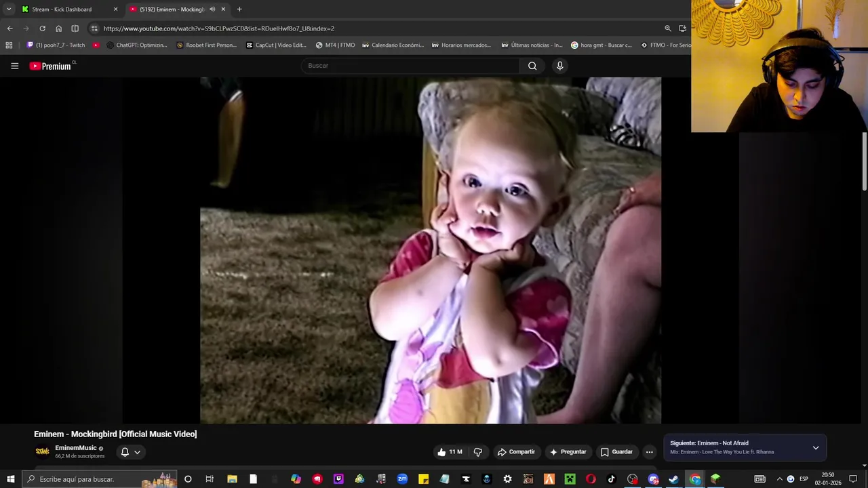
Task: Click the Preguntar button
Action: pyautogui.click(x=568, y=452)
